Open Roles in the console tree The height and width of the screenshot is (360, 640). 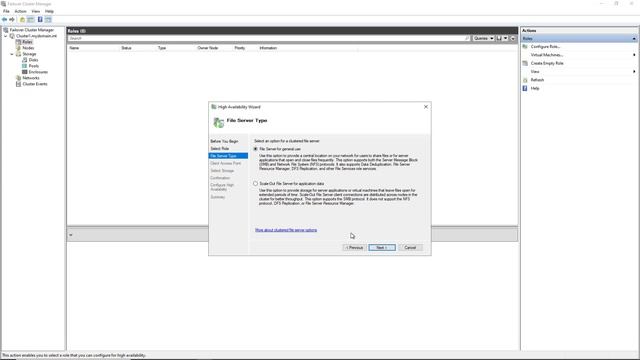click(x=27, y=42)
